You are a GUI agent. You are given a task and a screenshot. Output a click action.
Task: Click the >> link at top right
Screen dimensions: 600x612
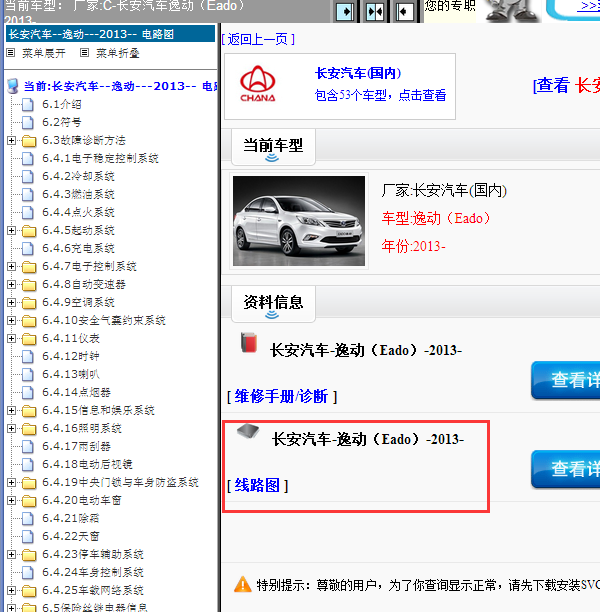click(x=589, y=6)
